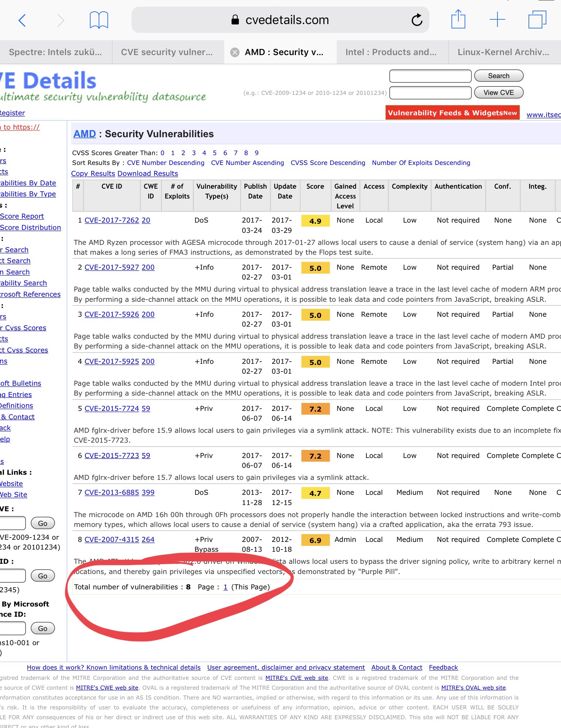This screenshot has width=561, height=728.
Task: Click the Register link
Action: pos(12,113)
